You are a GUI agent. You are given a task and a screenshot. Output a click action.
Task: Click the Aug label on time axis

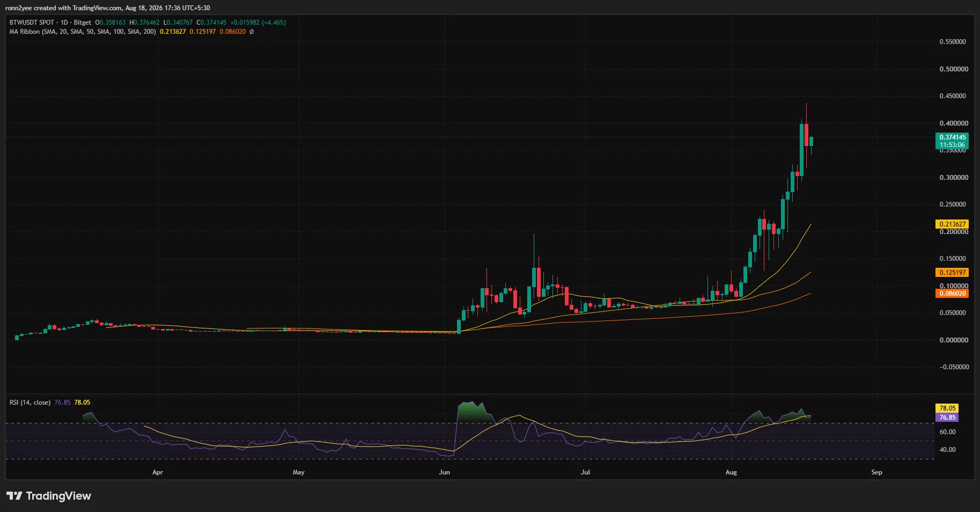(731, 472)
